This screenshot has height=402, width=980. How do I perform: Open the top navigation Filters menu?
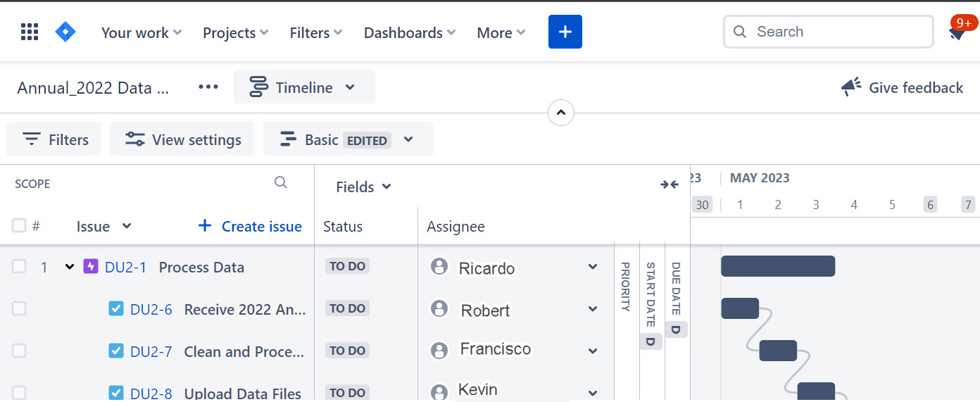coord(316,32)
